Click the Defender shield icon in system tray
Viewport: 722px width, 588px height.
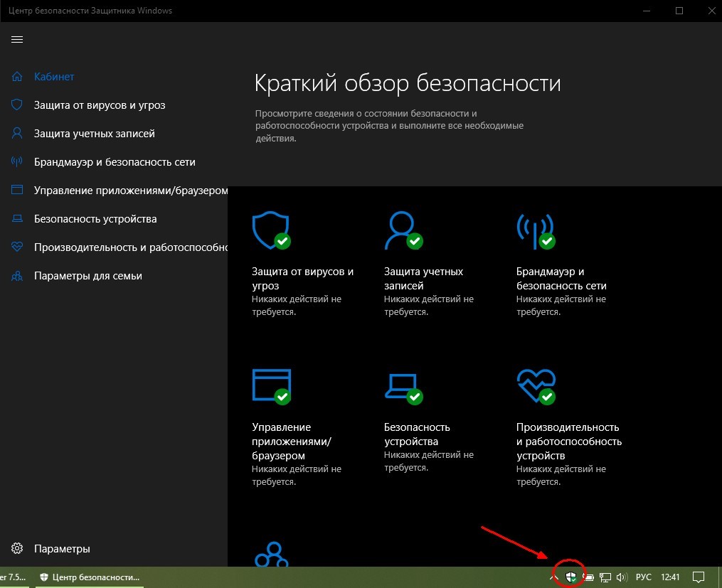click(571, 577)
